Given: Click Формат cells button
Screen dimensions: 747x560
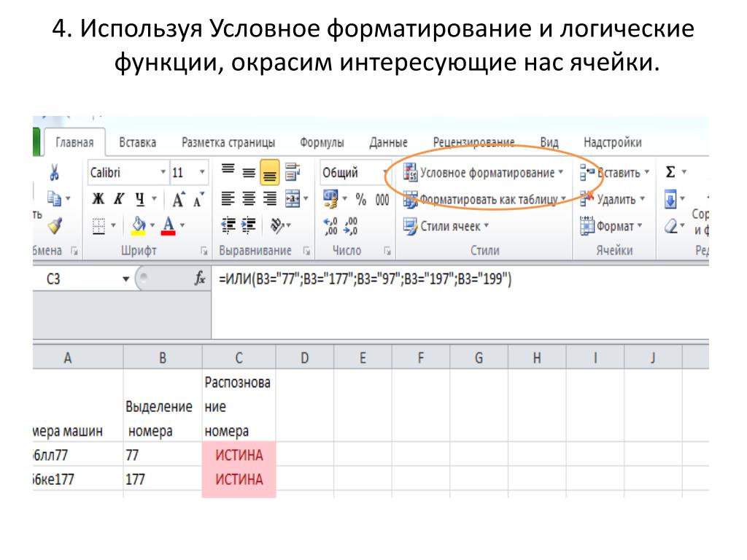Looking at the screenshot, I should click(x=611, y=226).
